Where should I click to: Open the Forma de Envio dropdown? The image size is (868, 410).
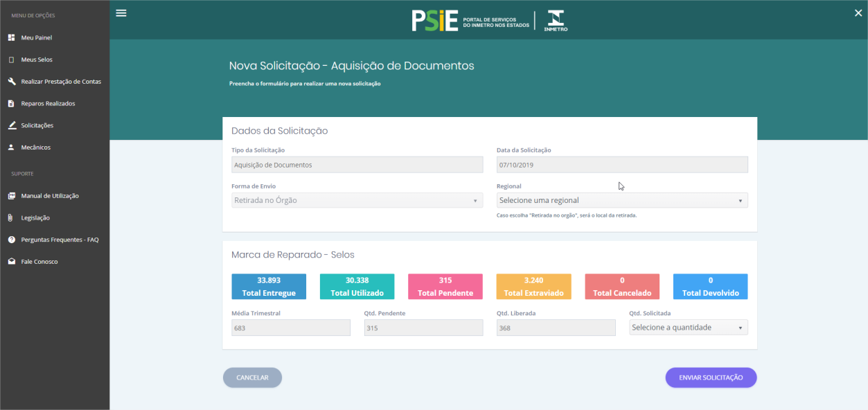click(x=357, y=200)
